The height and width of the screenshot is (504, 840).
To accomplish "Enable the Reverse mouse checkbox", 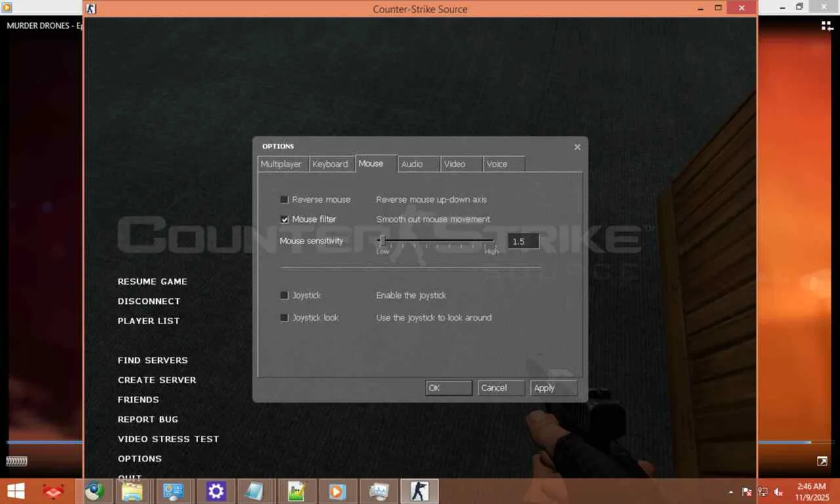I will [284, 199].
